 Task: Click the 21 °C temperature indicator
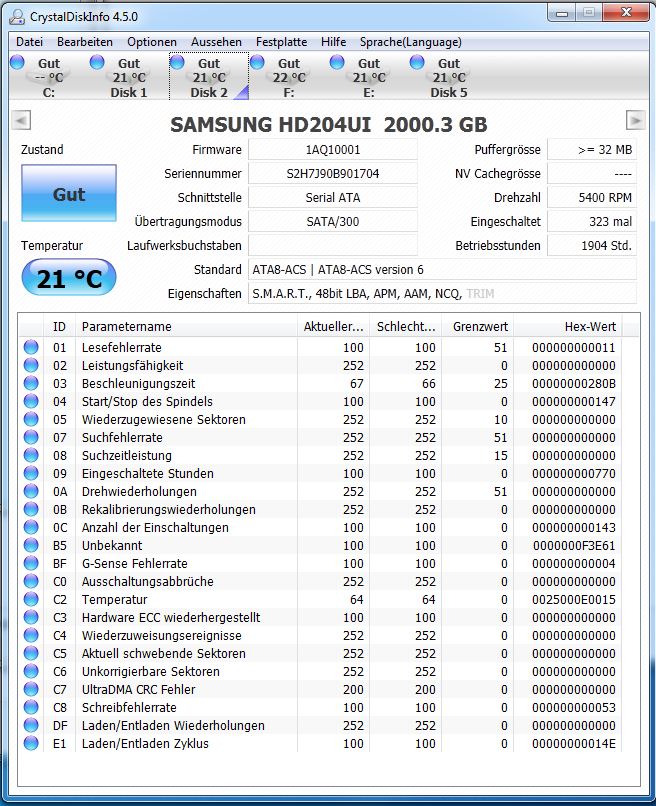click(x=69, y=278)
